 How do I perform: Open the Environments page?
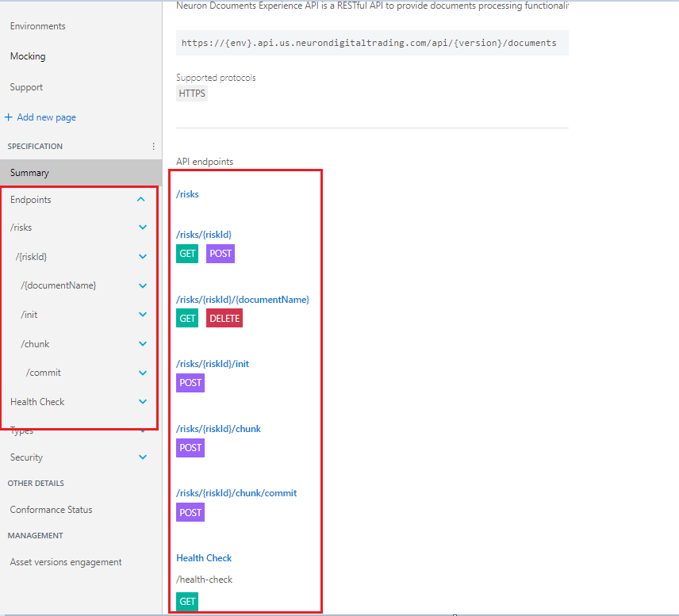pos(37,26)
